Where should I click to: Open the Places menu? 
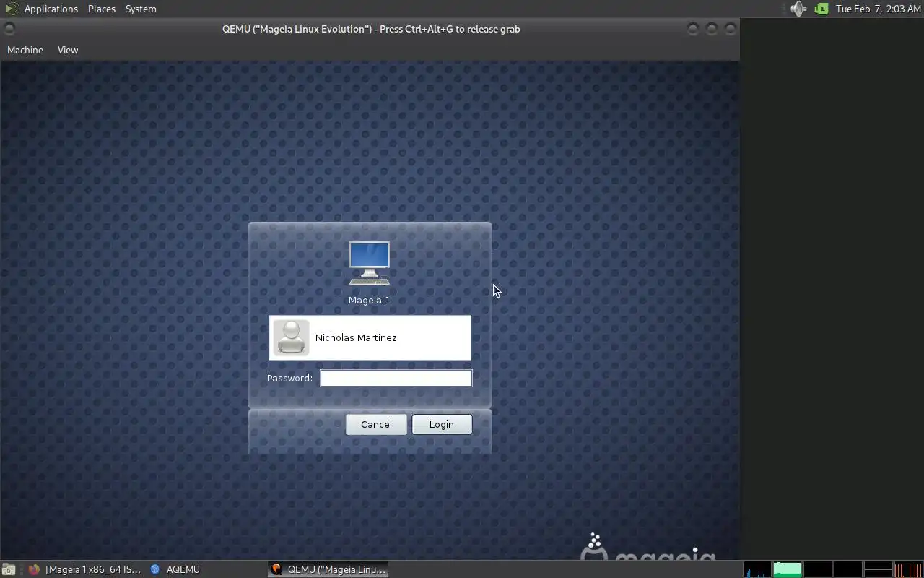coord(102,9)
